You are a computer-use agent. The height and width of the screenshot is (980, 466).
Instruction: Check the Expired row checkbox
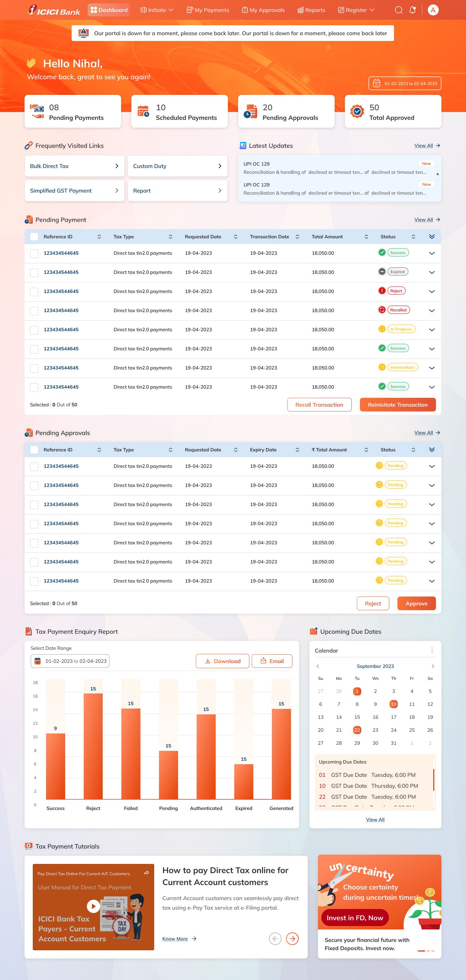click(34, 272)
